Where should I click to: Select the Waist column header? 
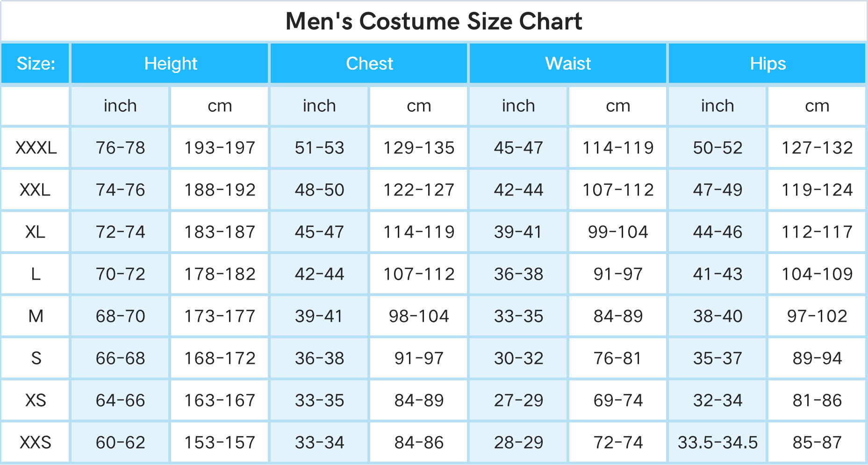(568, 64)
